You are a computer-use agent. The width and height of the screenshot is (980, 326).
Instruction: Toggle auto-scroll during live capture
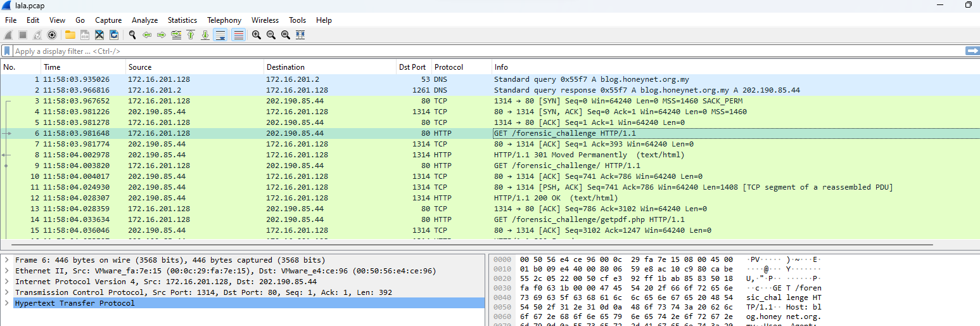click(220, 35)
